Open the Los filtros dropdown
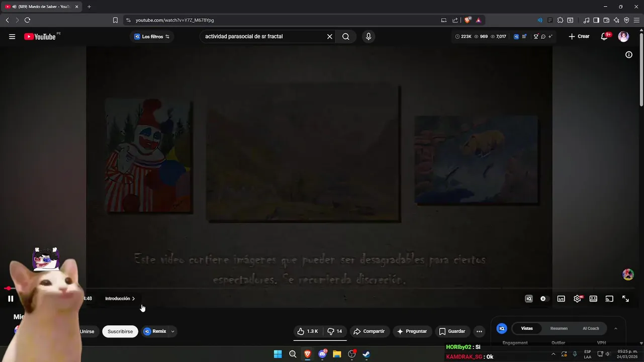Viewport: 644px width, 362px height. 152,37
